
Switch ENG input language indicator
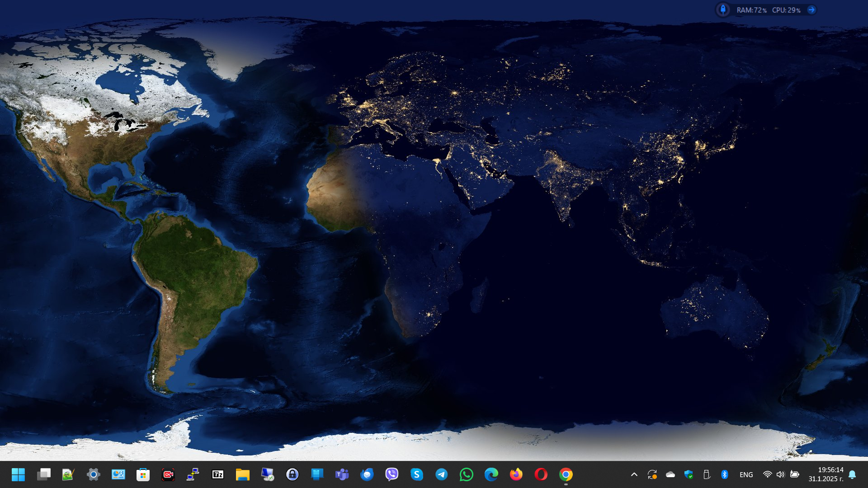(746, 475)
